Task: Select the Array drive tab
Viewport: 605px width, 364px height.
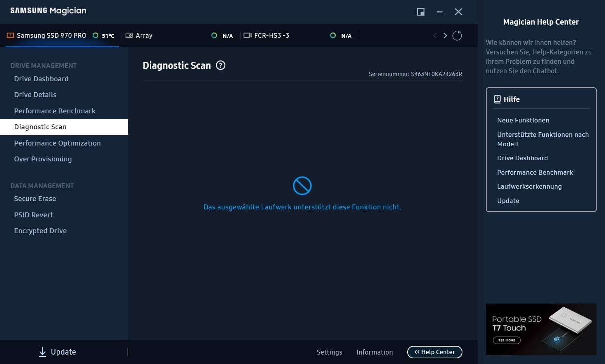Action: click(x=181, y=36)
